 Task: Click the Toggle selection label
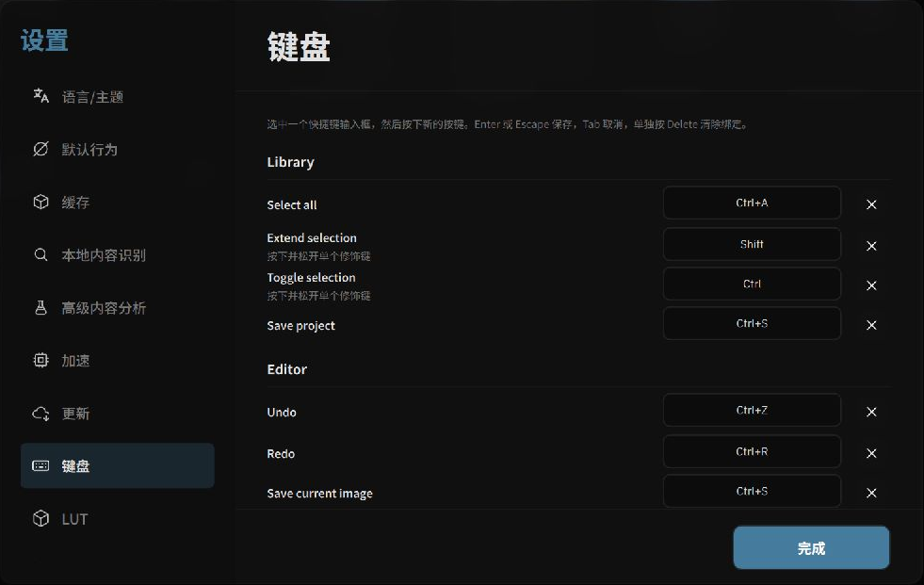coord(311,278)
